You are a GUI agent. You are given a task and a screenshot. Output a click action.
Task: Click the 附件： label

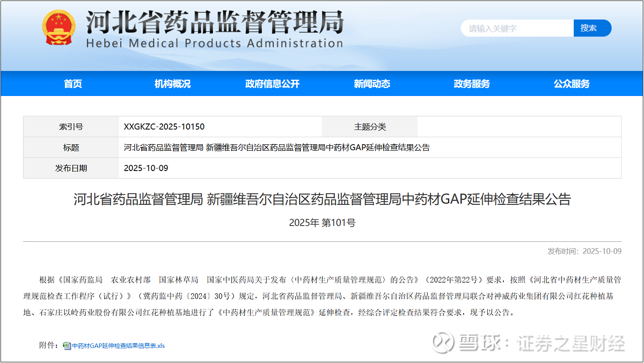point(49,346)
